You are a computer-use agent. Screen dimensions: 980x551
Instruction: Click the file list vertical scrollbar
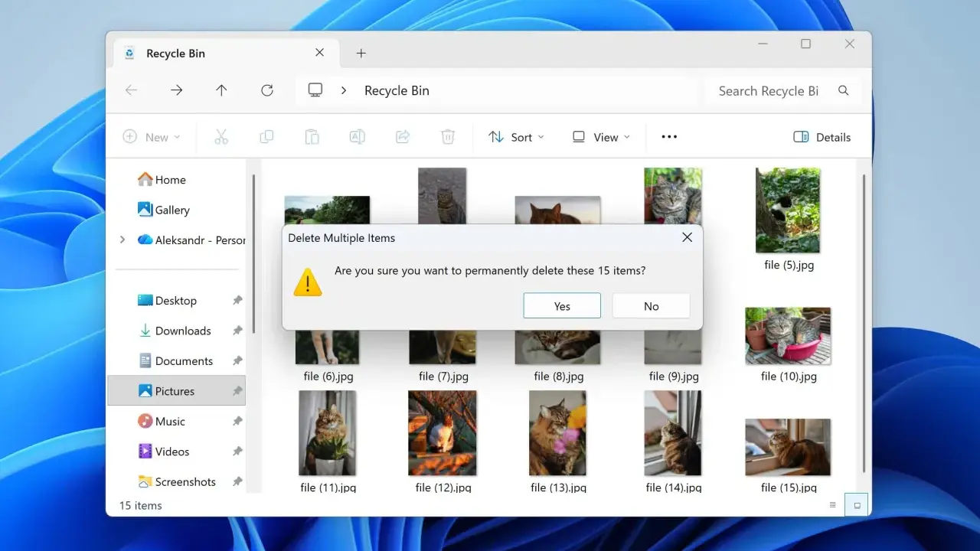tap(863, 324)
